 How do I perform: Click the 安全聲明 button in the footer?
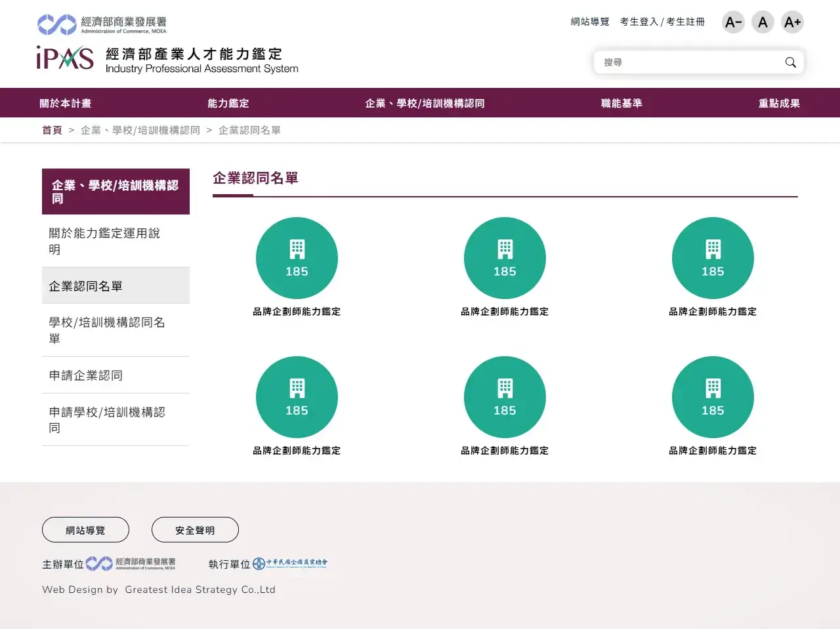pyautogui.click(x=195, y=530)
